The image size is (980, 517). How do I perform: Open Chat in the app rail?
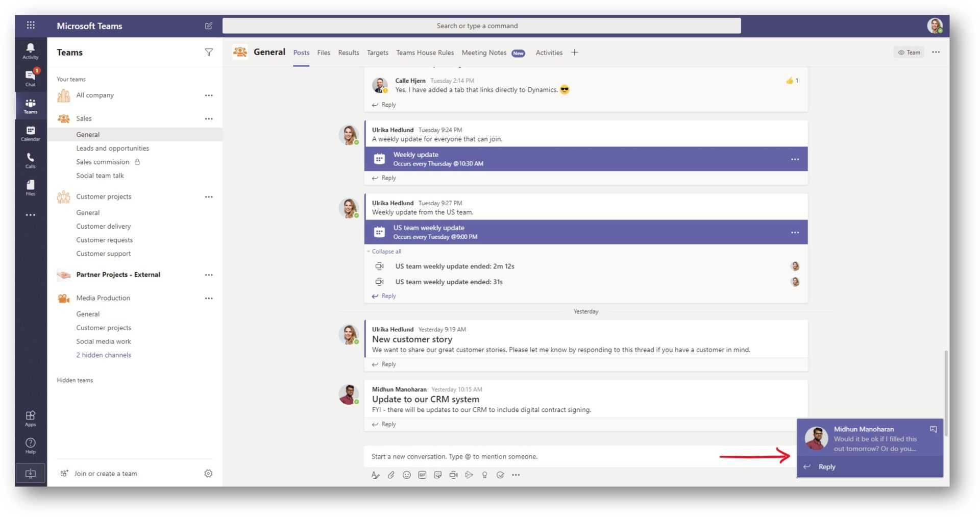31,78
